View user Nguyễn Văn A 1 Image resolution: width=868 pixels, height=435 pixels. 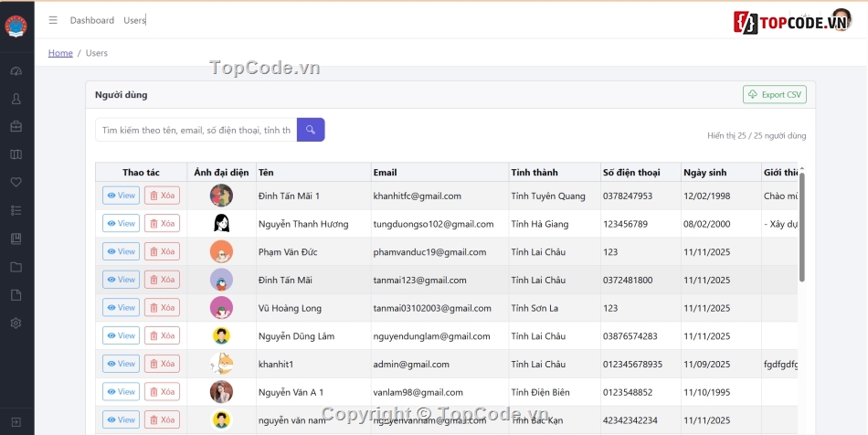pyautogui.click(x=121, y=392)
